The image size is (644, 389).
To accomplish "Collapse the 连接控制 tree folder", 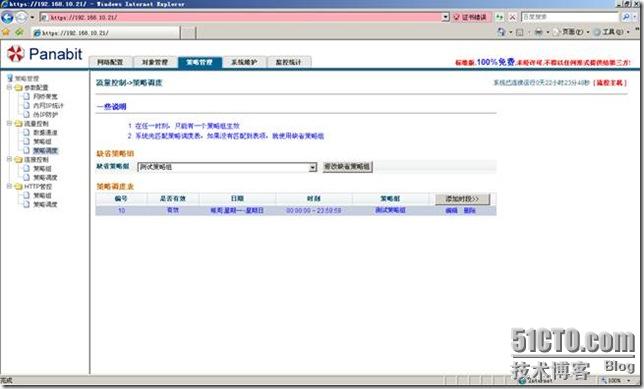I will tap(9, 159).
